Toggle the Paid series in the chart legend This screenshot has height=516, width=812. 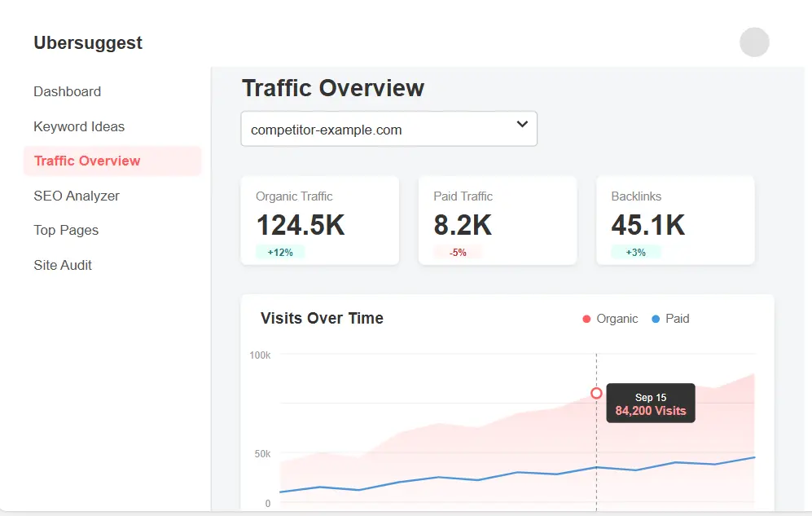click(x=670, y=319)
